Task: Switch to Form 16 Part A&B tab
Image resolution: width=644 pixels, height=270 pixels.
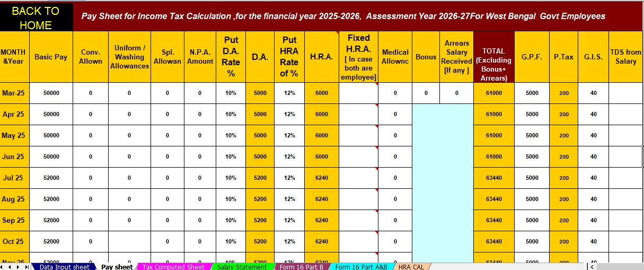Action: point(361,267)
